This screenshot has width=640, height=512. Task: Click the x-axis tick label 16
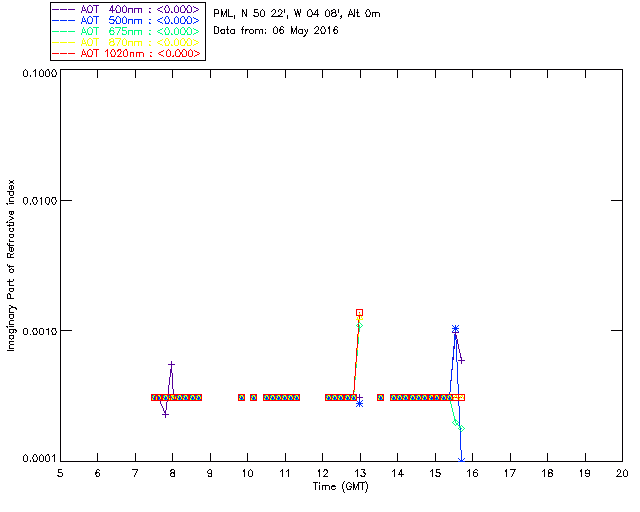tap(473, 473)
